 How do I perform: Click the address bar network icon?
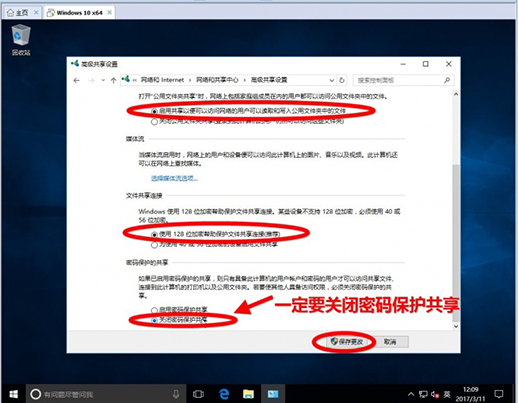[125, 79]
